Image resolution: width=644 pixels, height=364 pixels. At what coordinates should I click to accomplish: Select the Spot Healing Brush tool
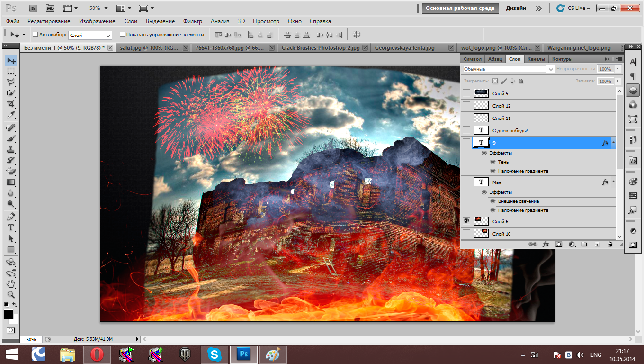11,128
